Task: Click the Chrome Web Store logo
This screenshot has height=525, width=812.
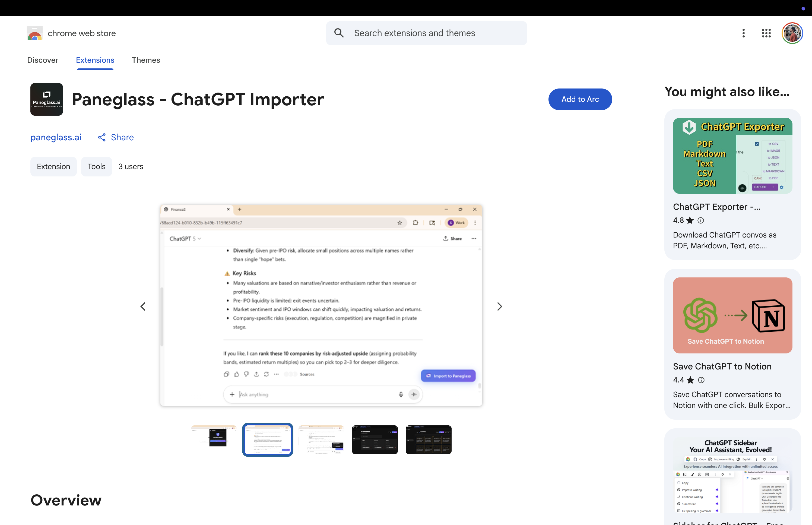Action: tap(34, 33)
